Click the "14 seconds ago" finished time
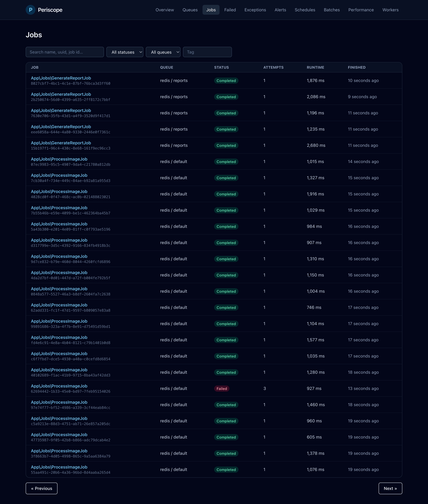Screen dimensions: 428x504 (363, 162)
